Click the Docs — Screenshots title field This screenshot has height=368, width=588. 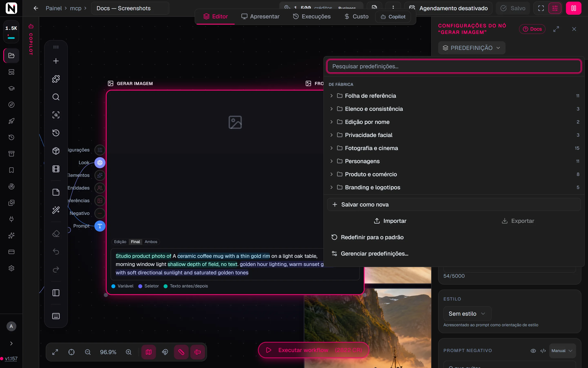tap(130, 8)
